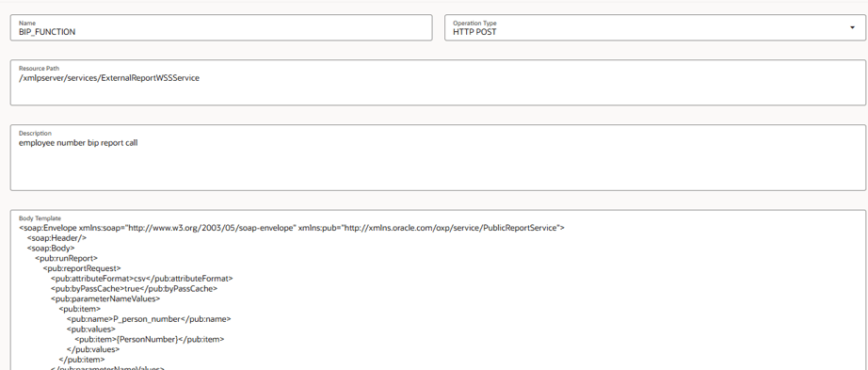Click the <soap:Header/> line
The width and height of the screenshot is (868, 370).
point(57,237)
